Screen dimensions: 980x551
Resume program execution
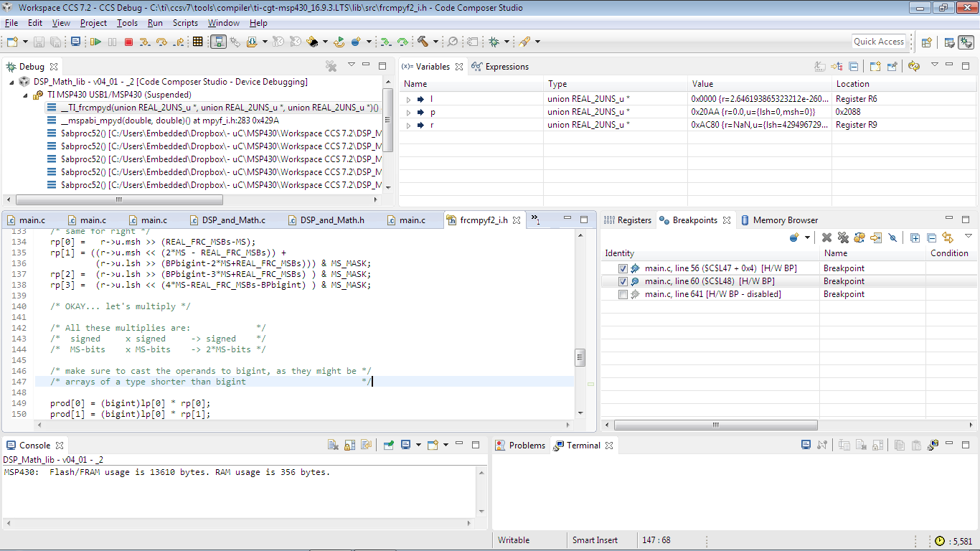click(x=95, y=41)
